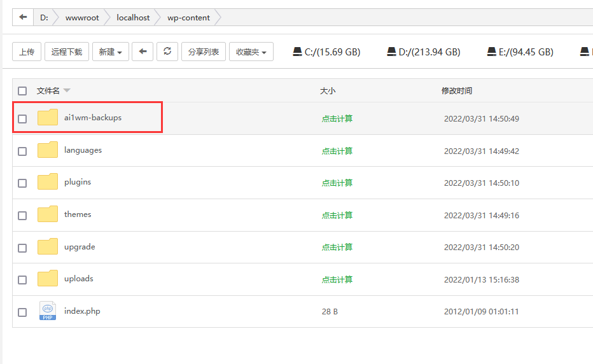Go to D: in the breadcrumb
The image size is (593, 364).
(45, 17)
